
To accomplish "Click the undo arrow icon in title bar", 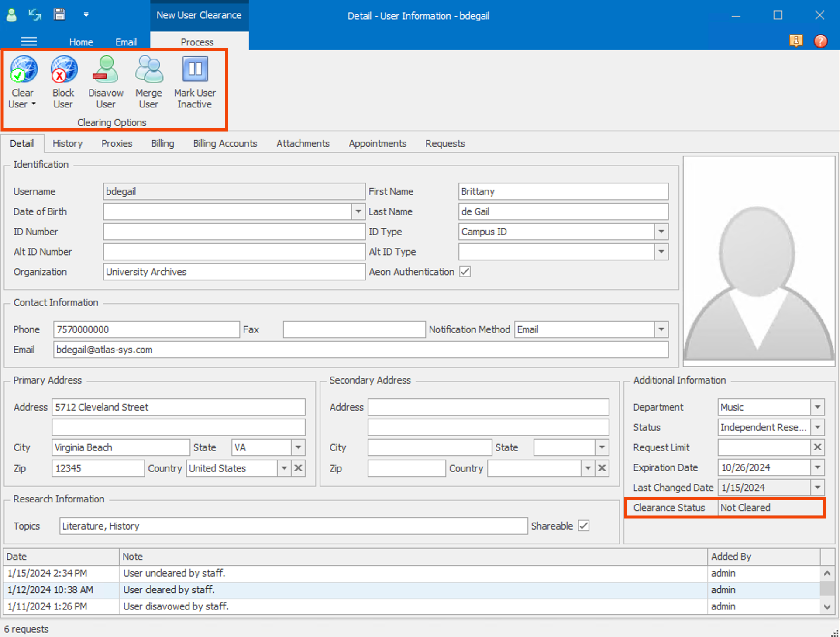I will pyautogui.click(x=35, y=15).
